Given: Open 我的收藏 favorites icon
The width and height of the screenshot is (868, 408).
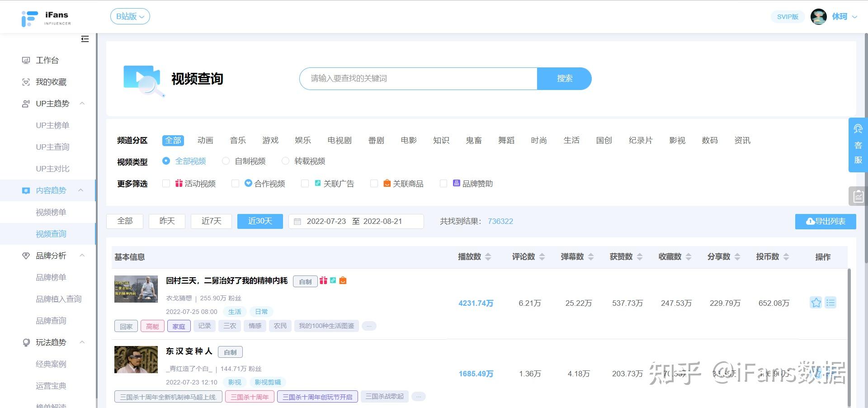Looking at the screenshot, I should click(x=26, y=82).
